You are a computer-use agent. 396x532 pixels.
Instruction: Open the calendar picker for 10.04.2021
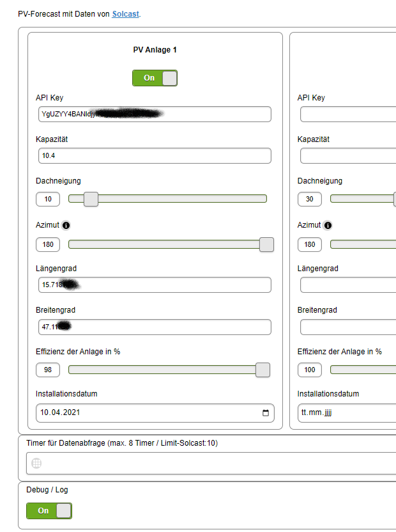click(x=266, y=413)
